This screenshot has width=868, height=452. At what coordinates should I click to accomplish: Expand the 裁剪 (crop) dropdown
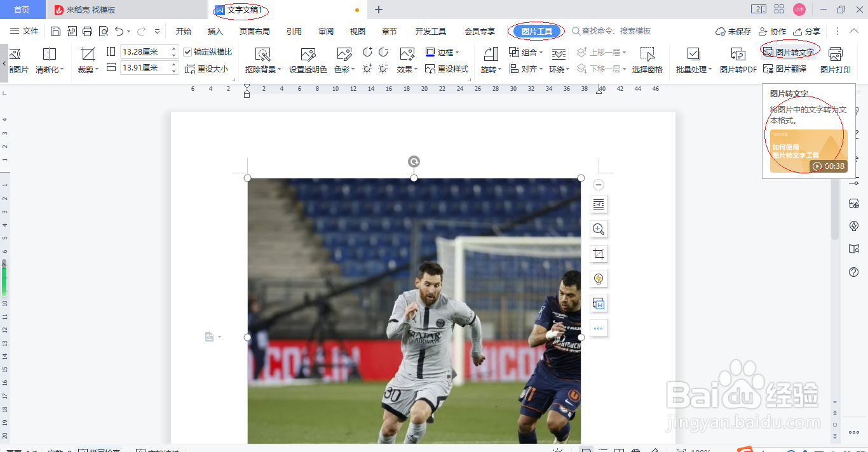97,70
